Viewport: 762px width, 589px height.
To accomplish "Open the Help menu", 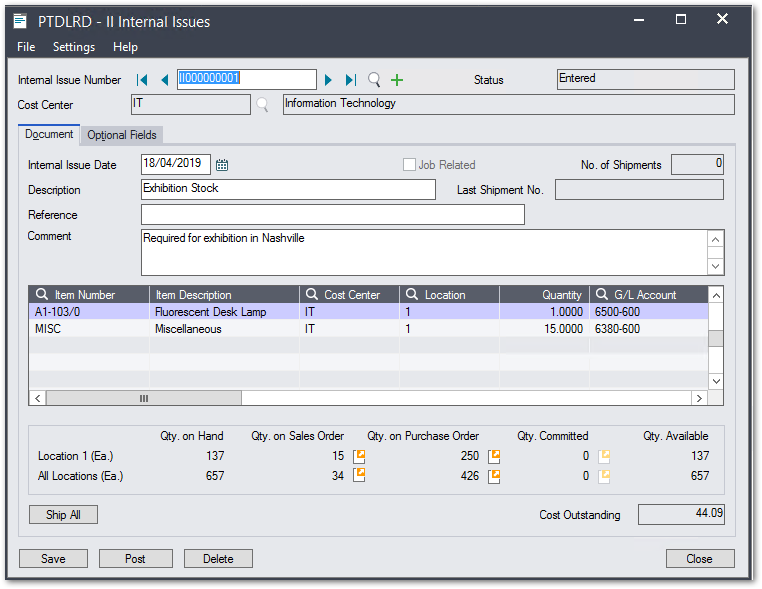I will pos(125,47).
